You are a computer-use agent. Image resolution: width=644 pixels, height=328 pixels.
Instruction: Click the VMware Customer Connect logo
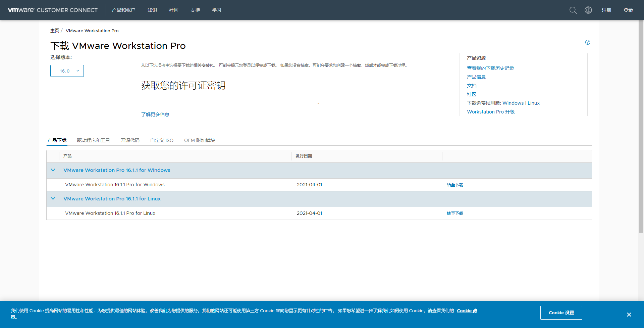pyautogui.click(x=53, y=10)
